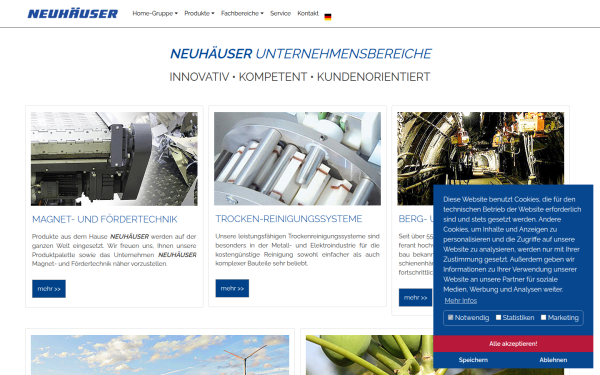
Task: Click the green fruit image
Action: (369, 355)
